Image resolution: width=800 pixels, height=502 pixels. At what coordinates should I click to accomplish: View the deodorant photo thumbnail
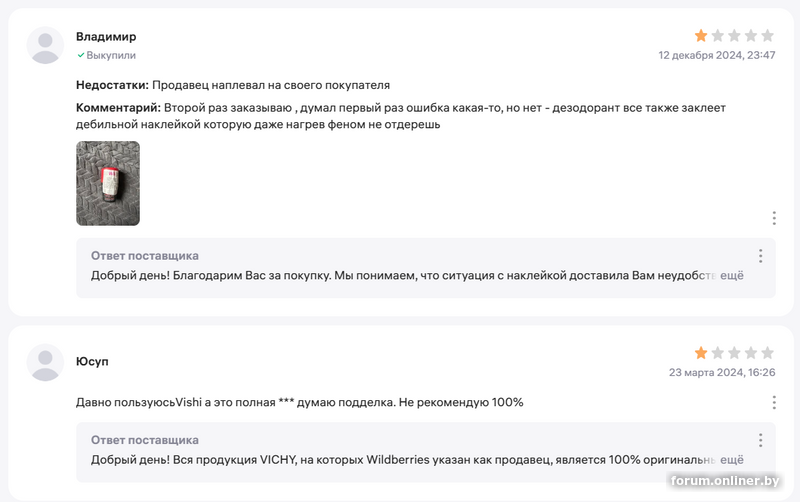108,184
